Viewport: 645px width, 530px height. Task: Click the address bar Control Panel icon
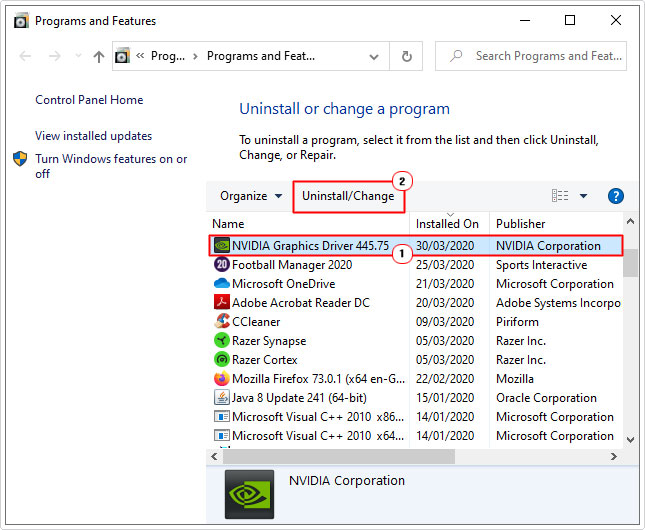pyautogui.click(x=122, y=56)
